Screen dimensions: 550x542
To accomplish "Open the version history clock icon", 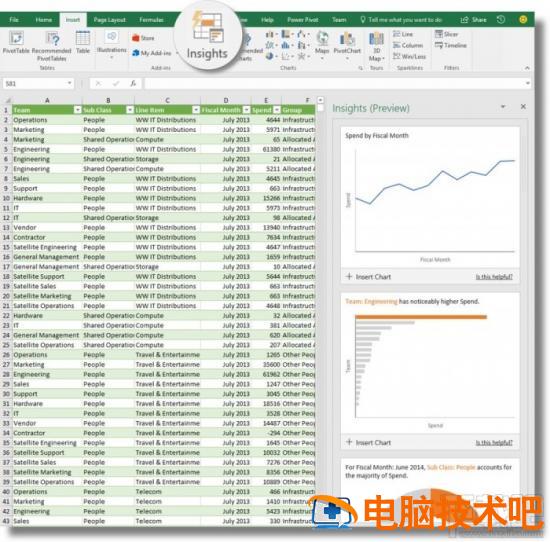I will point(501,20).
